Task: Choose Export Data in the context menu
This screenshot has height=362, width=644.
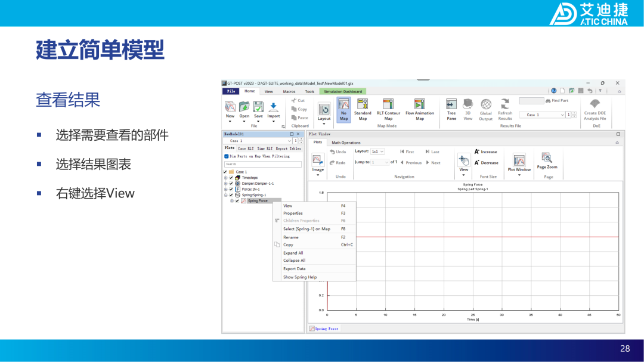Action: [315, 269]
